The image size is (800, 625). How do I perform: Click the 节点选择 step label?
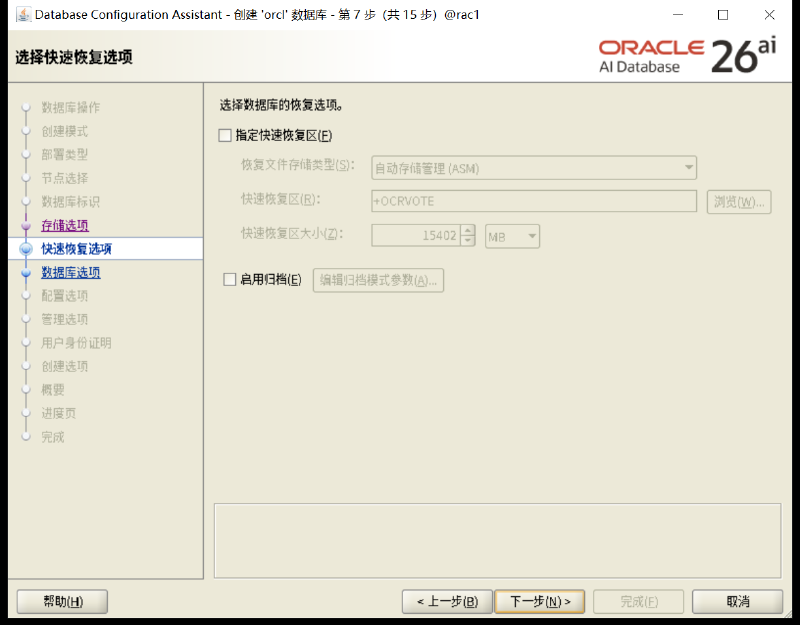click(65, 178)
